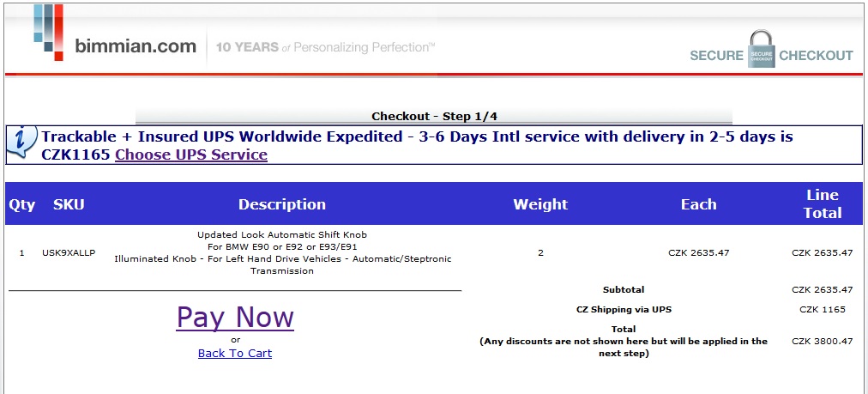The height and width of the screenshot is (394, 868).
Task: Click the Updated Look Automatic Shift Knob text
Action: (x=282, y=234)
